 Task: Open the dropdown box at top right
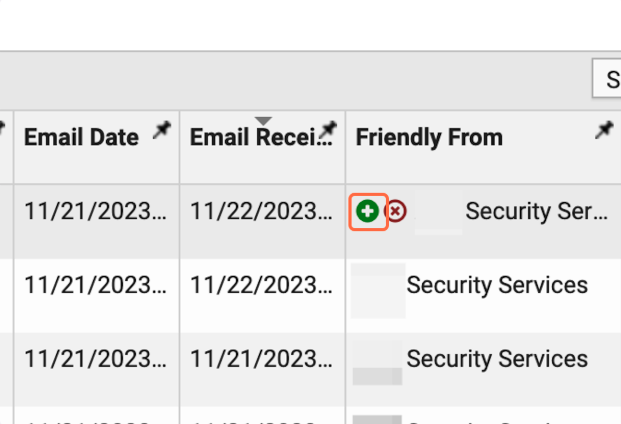coord(608,79)
